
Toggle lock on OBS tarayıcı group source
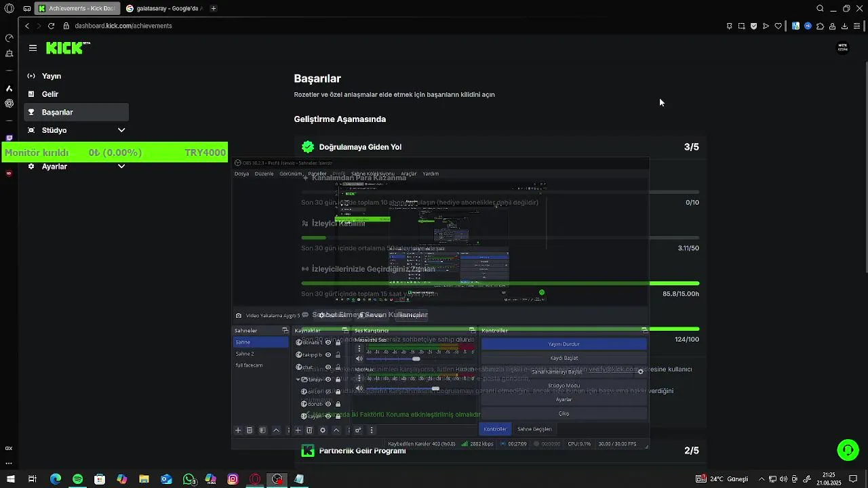click(x=338, y=380)
